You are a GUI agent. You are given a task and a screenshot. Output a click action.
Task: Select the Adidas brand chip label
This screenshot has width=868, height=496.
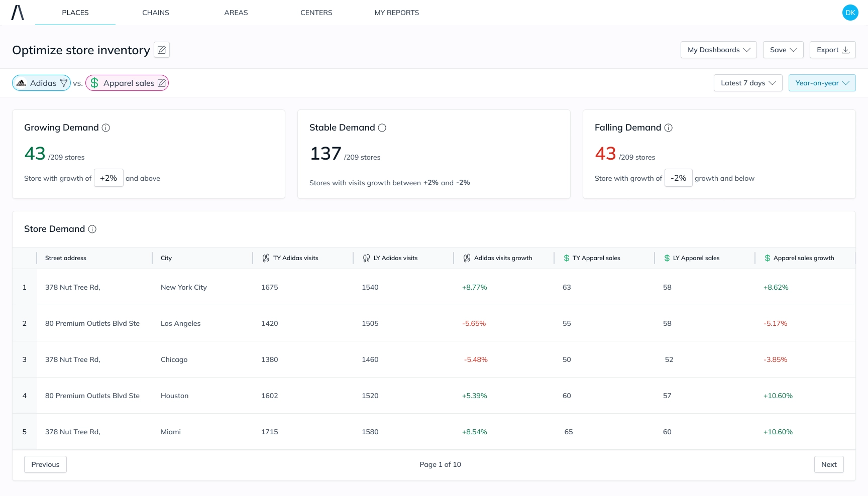(x=43, y=83)
